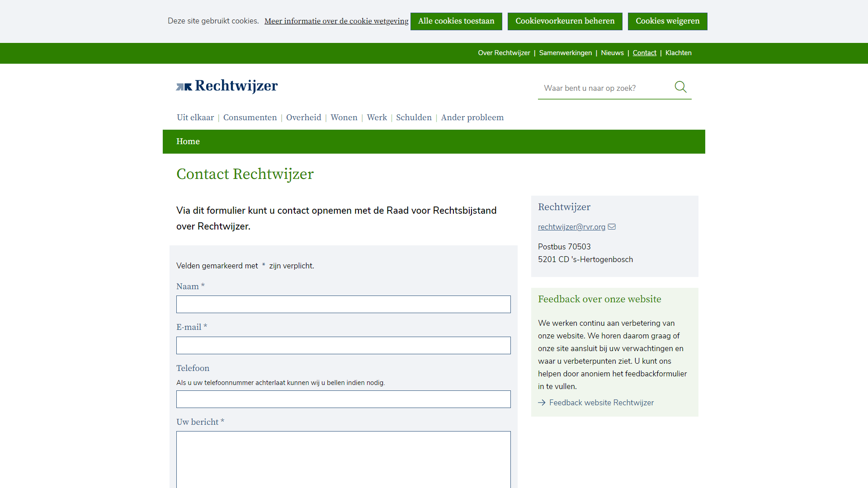Screen dimensions: 868x488
Task: Reject cookies with Cookies weigeren
Action: pyautogui.click(x=668, y=21)
